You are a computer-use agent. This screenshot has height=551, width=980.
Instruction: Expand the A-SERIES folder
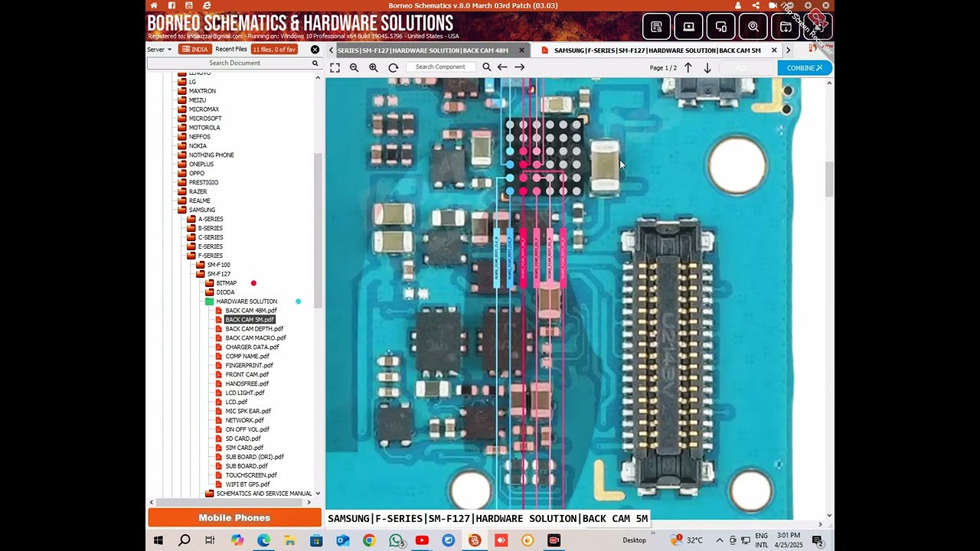coord(191,219)
